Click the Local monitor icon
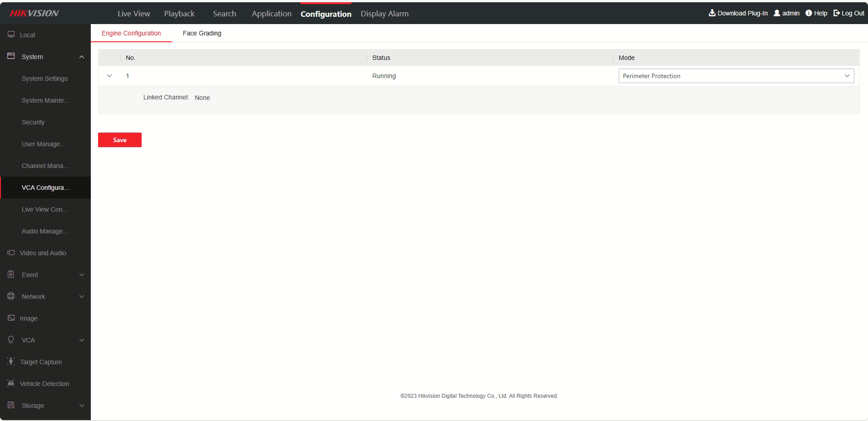This screenshot has width=868, height=421. coord(11,35)
